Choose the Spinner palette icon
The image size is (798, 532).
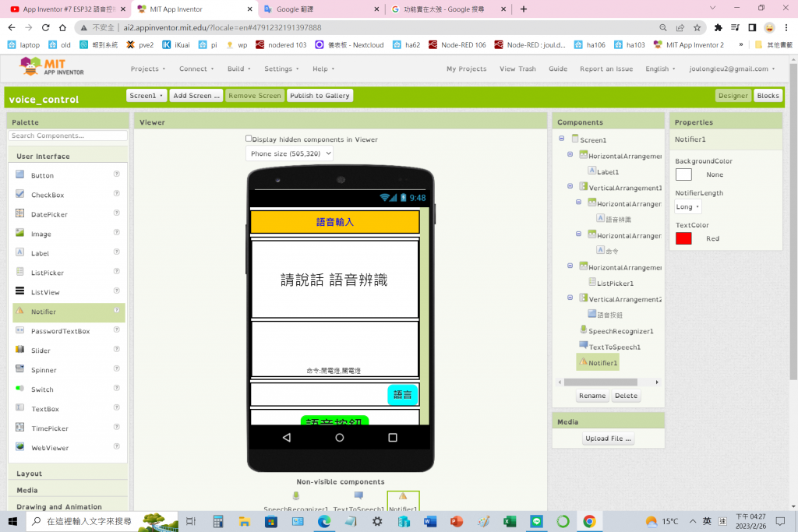coord(19,368)
